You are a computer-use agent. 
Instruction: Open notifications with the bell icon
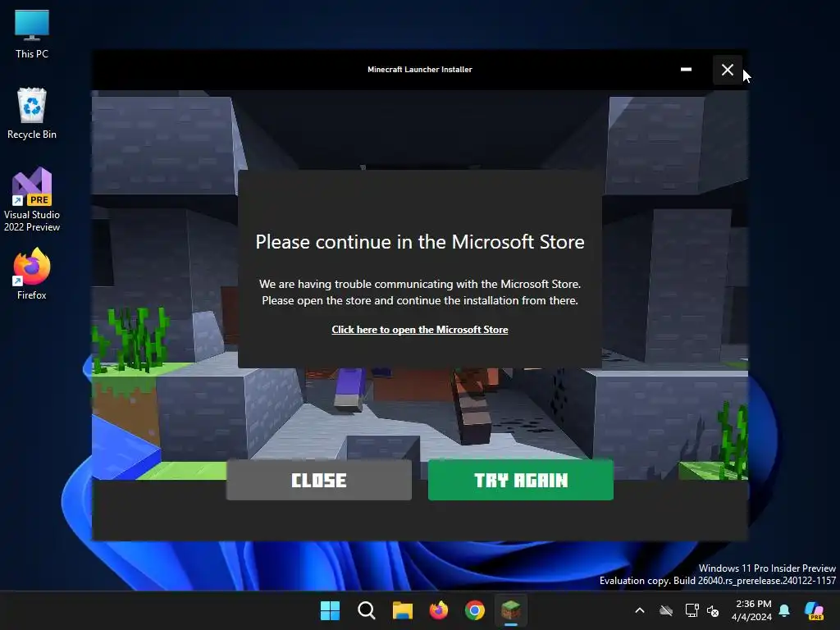tap(784, 610)
